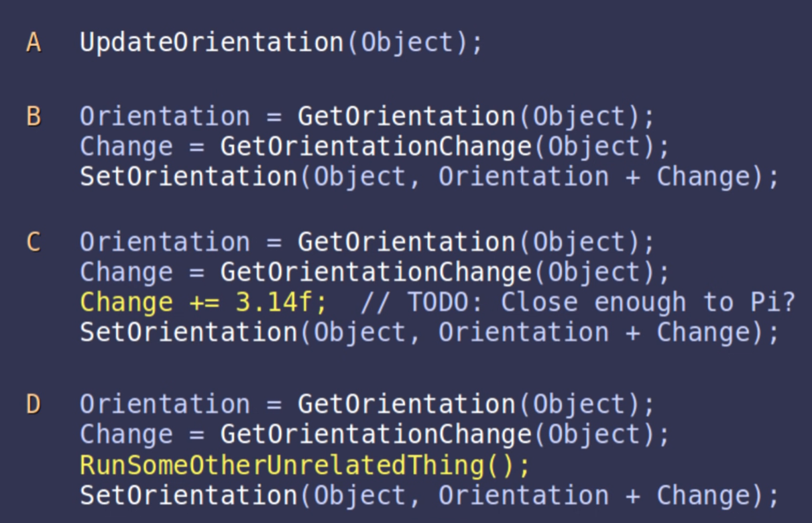Click the Orientation variable starting snippet D

click(165, 404)
